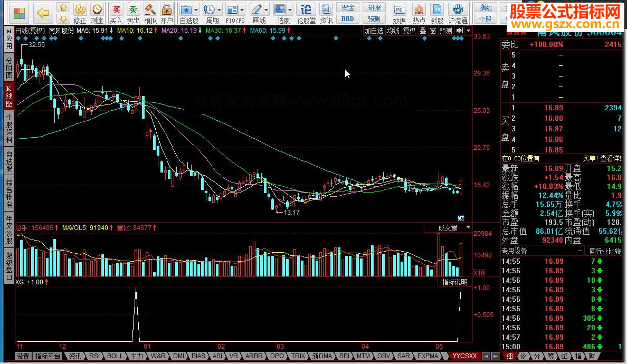The width and height of the screenshot is (627, 364).
Task: Expand the 周期 period dropdown arrow
Action: (x=219, y=9)
